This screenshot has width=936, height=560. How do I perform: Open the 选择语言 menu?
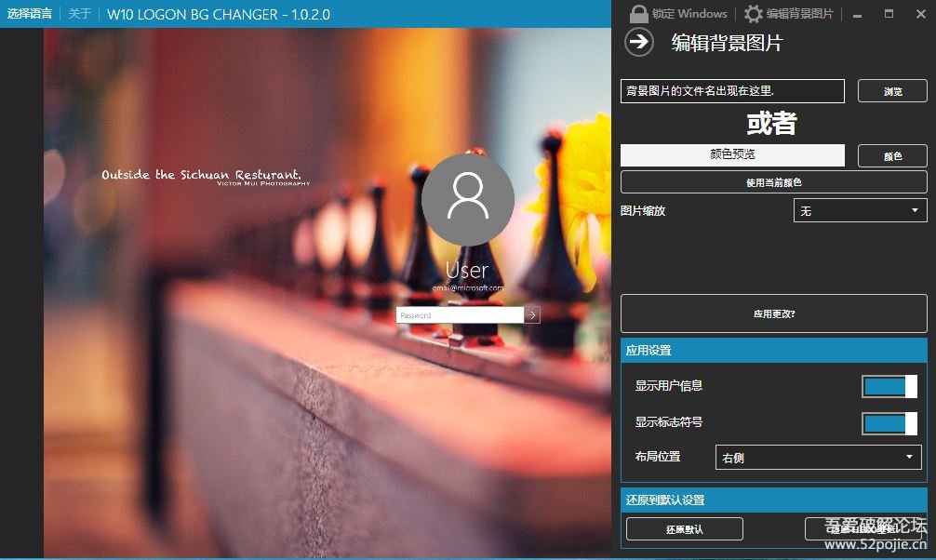tap(29, 14)
